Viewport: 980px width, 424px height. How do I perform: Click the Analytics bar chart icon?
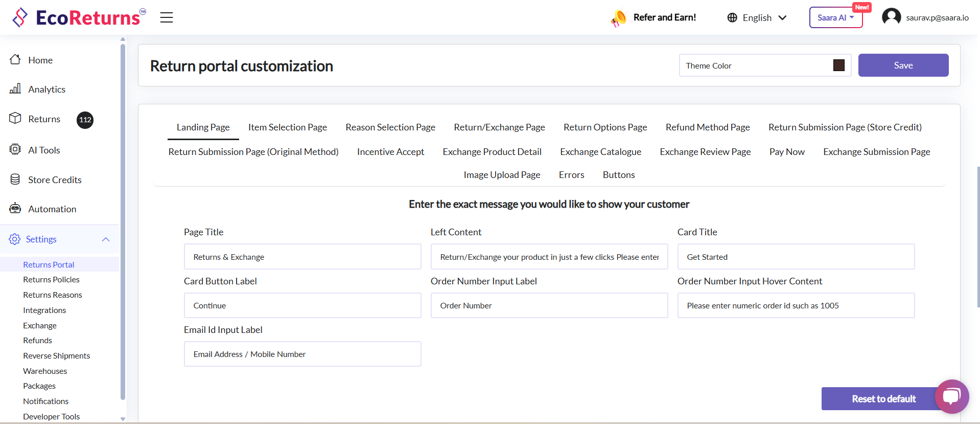click(x=15, y=89)
